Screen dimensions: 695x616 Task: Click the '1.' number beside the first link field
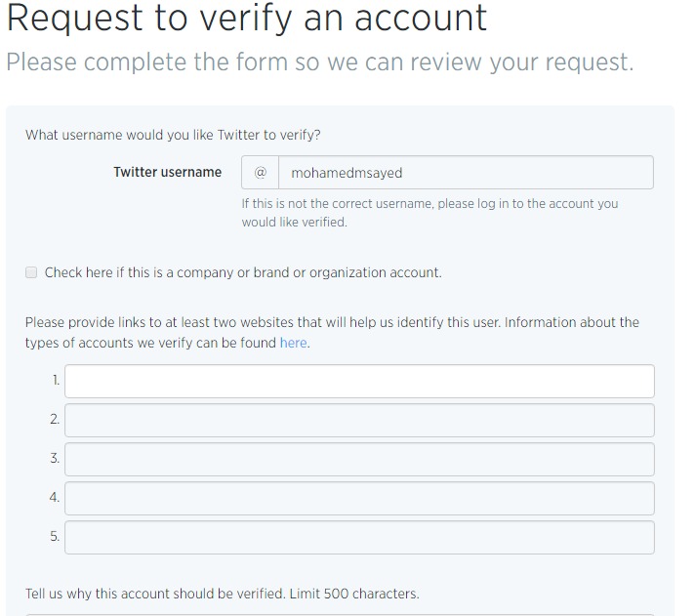pyautogui.click(x=56, y=380)
